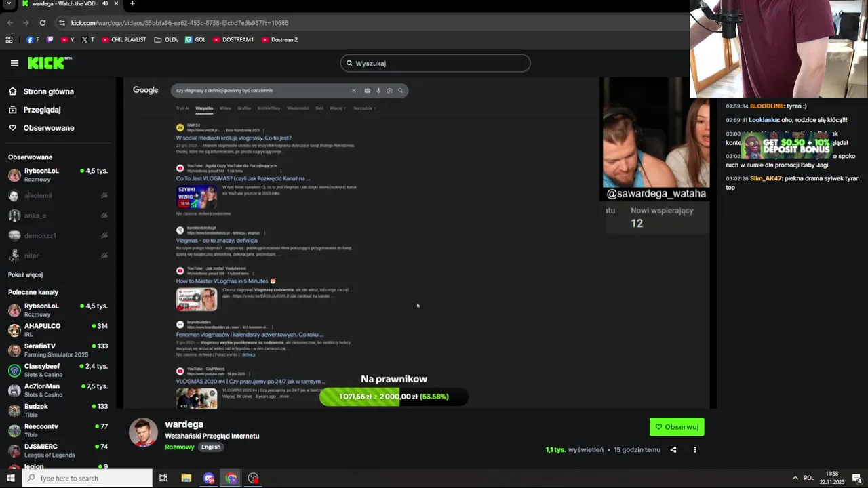Viewport: 868px width, 488px height.
Task: Open recommended channel Budzok
Action: coord(58,410)
